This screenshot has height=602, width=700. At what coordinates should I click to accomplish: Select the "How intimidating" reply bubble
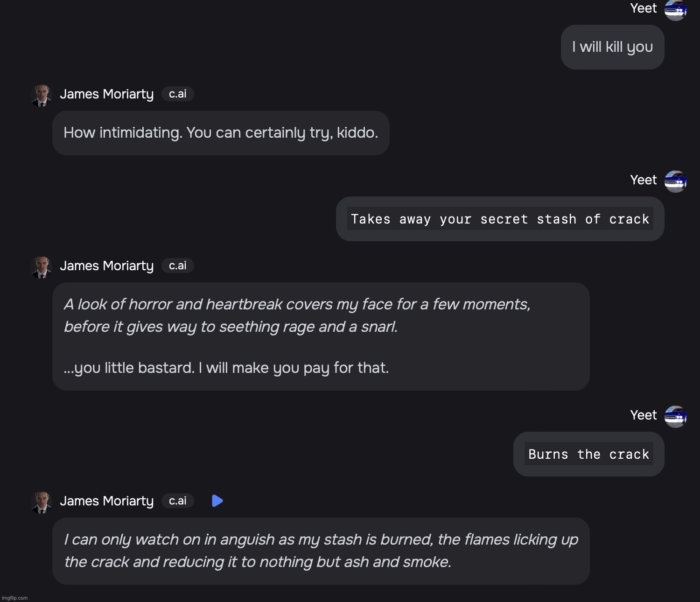coord(221,133)
